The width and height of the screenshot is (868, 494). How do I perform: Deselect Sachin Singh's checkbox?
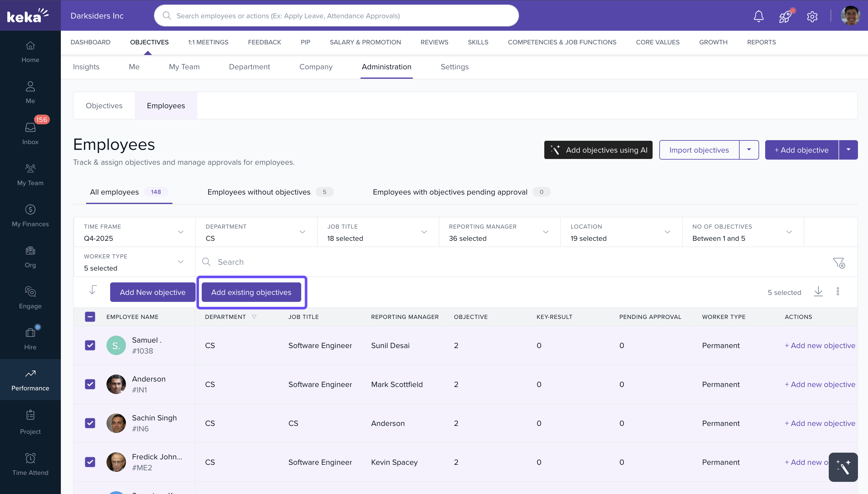pyautogui.click(x=90, y=423)
